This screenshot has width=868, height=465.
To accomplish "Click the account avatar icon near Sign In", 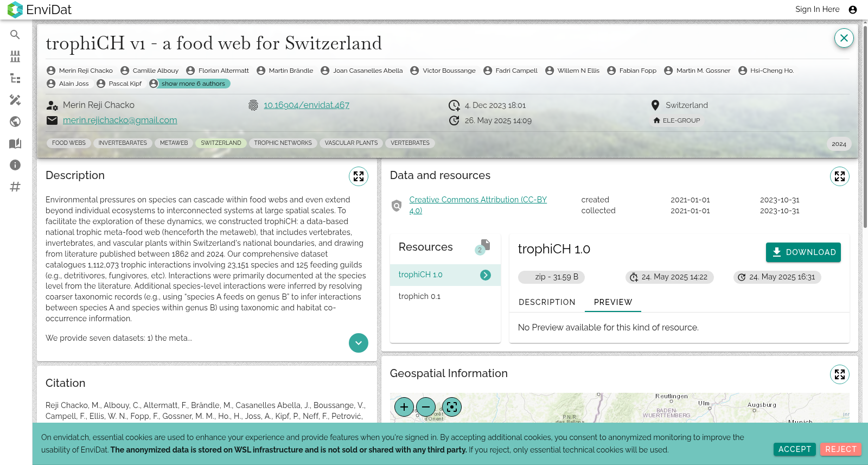I will [x=853, y=10].
